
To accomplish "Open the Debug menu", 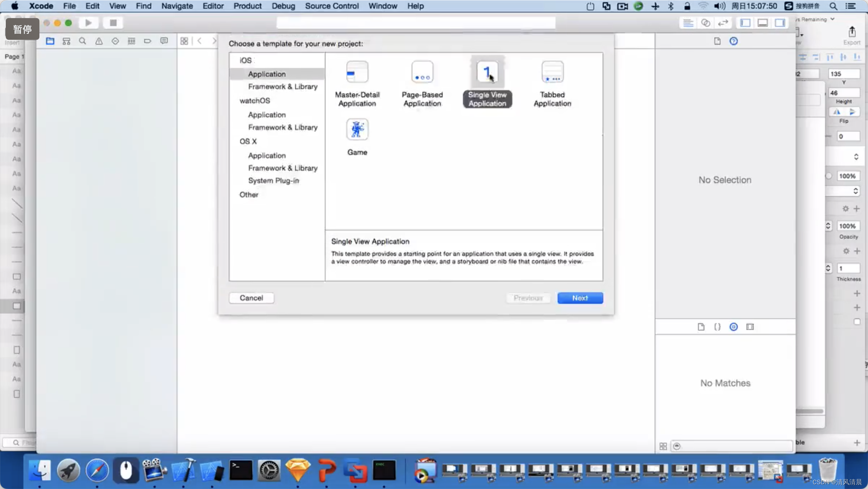I will (x=283, y=6).
